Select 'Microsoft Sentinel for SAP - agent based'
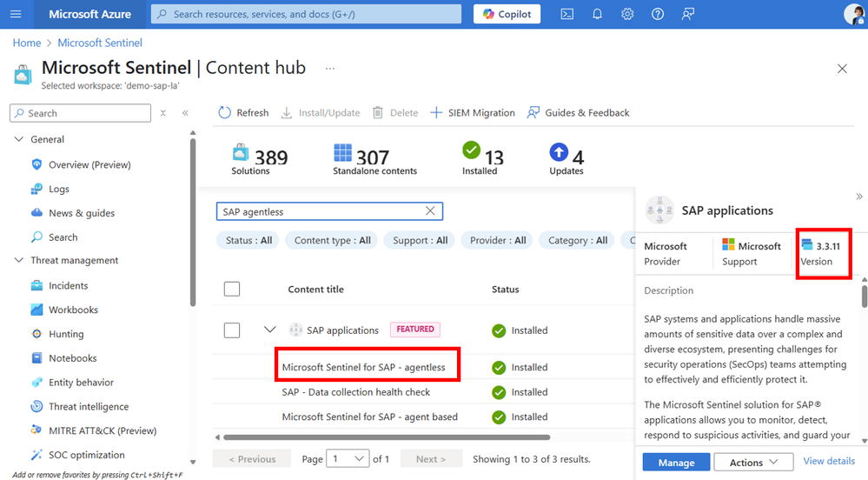This screenshot has width=868, height=480. point(370,417)
